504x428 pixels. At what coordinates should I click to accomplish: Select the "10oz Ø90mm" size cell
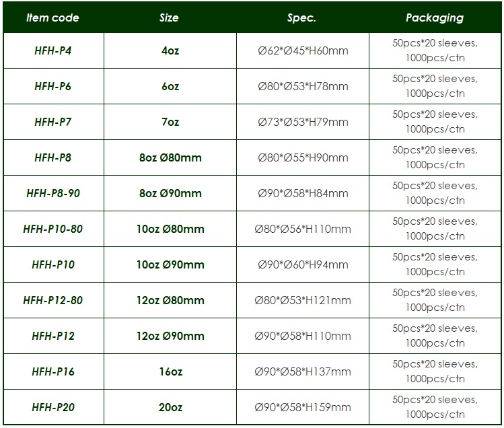[x=170, y=264]
